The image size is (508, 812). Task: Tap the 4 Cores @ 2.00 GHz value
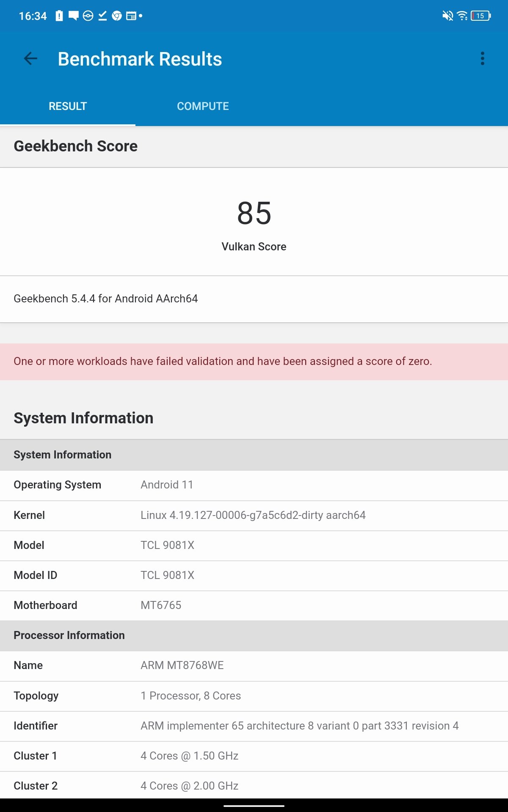[x=189, y=786]
